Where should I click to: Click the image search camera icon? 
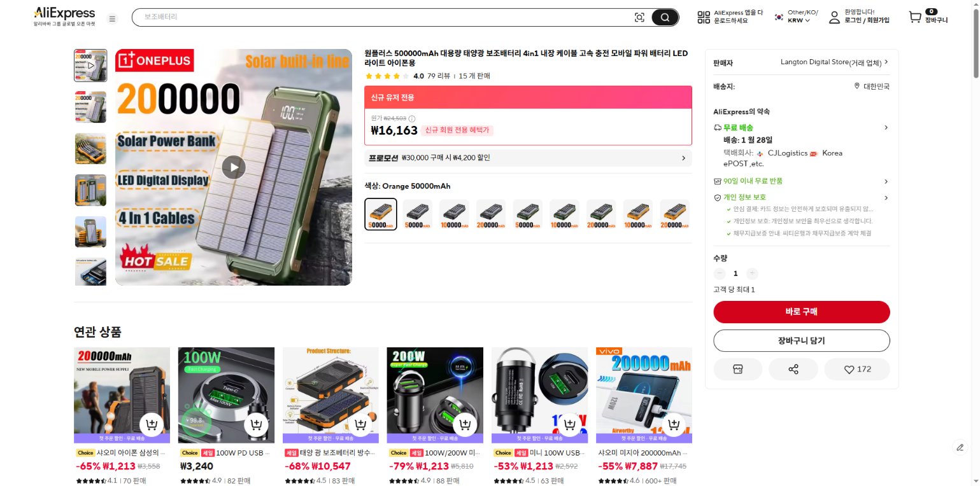639,18
